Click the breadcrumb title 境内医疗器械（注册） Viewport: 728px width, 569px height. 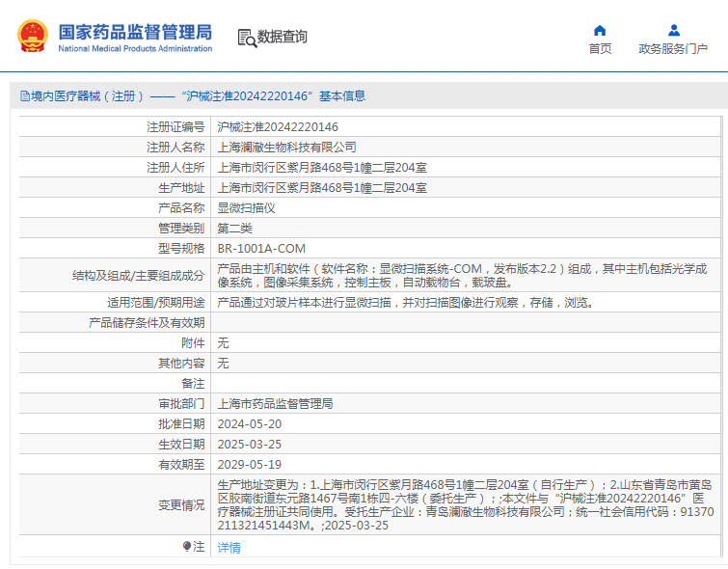click(x=87, y=96)
